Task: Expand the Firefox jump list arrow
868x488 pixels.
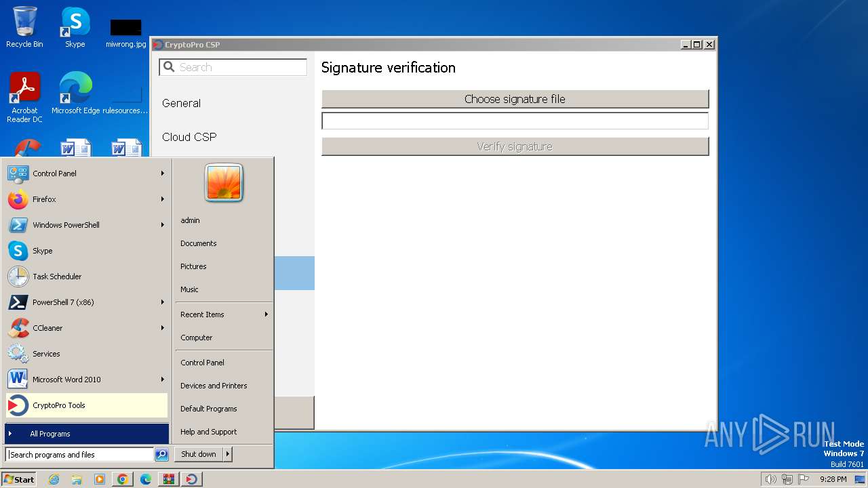Action: (163, 199)
